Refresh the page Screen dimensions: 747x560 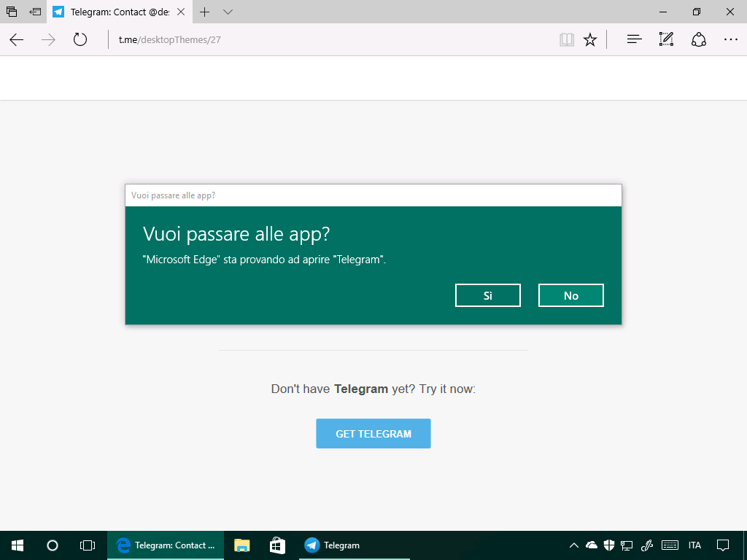(x=80, y=39)
